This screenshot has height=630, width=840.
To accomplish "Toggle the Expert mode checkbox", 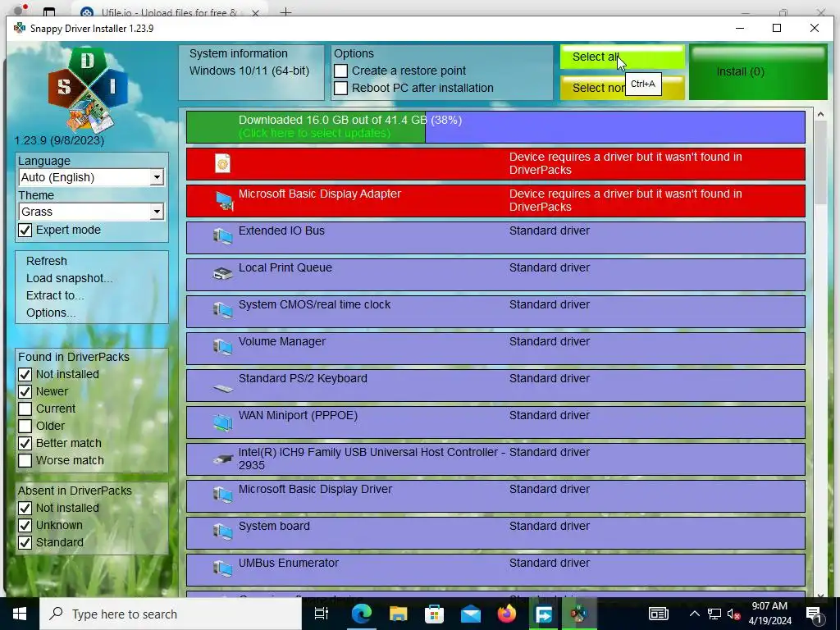I will point(25,230).
